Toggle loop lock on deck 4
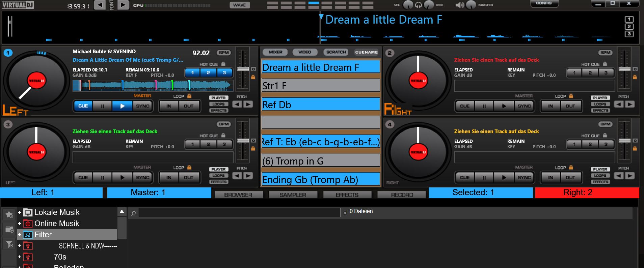 click(x=571, y=168)
